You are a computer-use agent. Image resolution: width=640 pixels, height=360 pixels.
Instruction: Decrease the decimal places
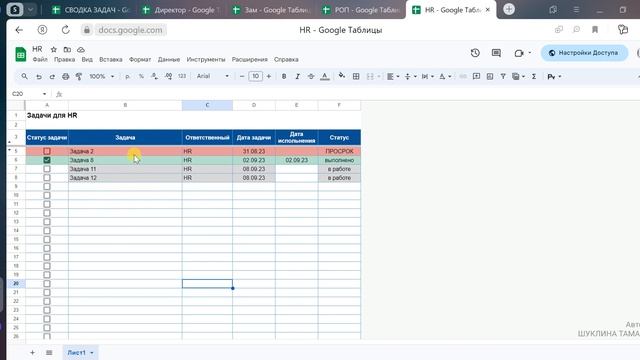(154, 76)
